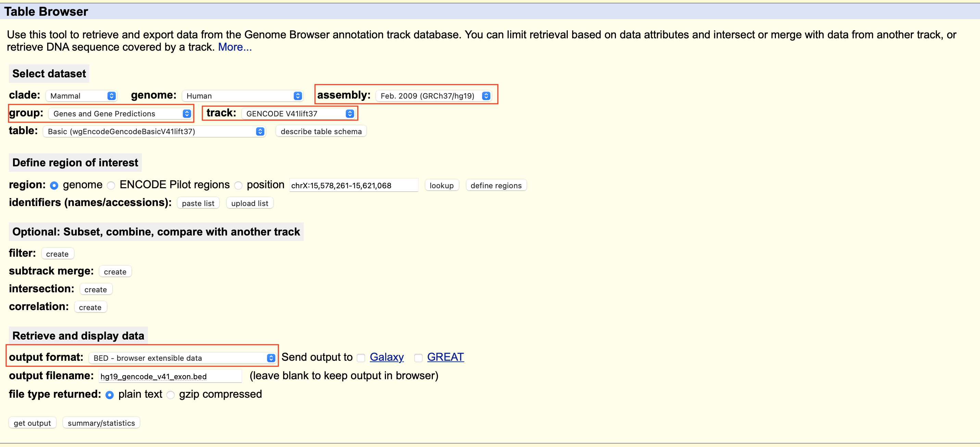
Task: Click the describe table schema button
Action: click(321, 131)
